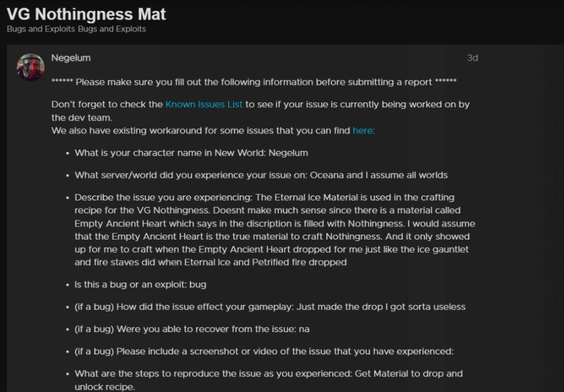Open the Negelum username profile link

(x=70, y=58)
